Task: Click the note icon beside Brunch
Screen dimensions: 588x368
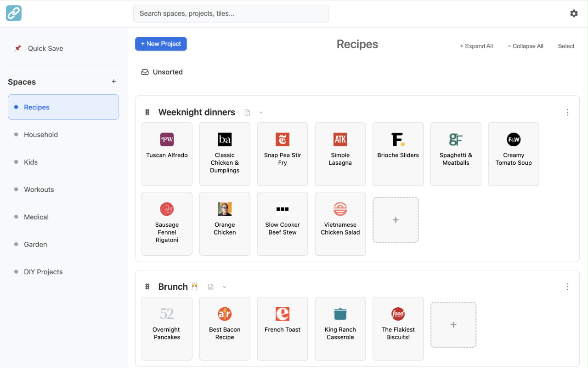Action: coord(210,286)
